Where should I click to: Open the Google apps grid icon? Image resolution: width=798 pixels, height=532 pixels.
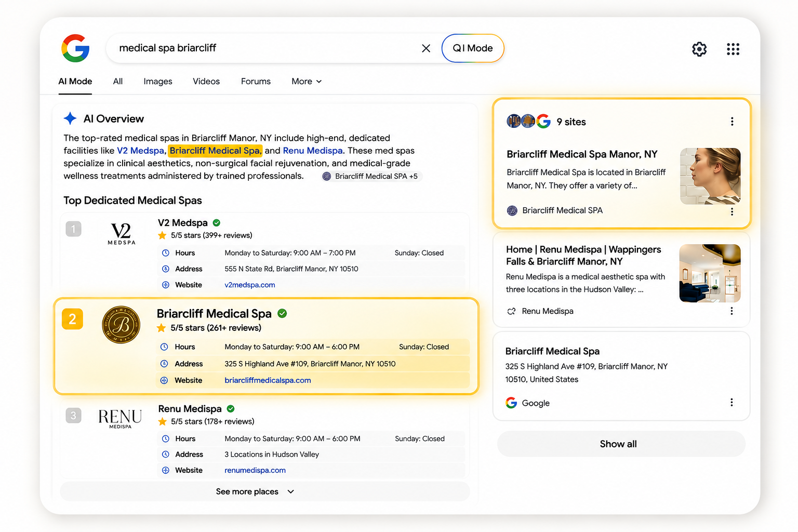tap(733, 49)
